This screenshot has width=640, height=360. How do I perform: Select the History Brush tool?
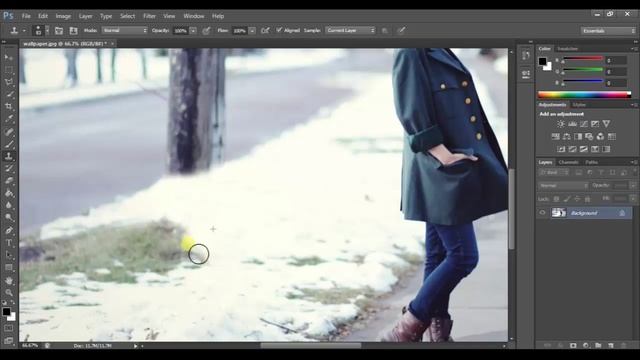tap(9, 168)
